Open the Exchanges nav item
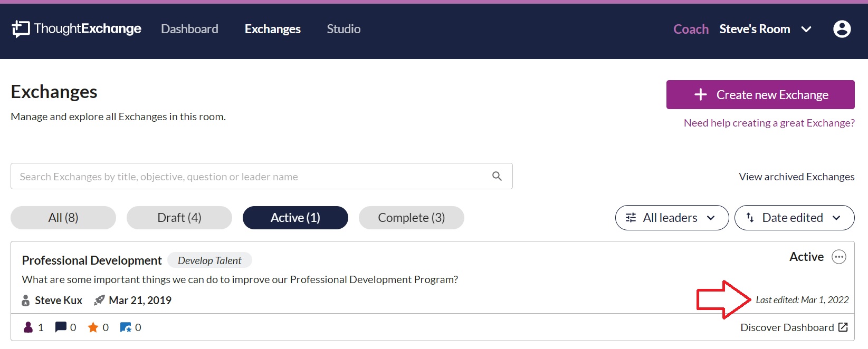 (273, 29)
